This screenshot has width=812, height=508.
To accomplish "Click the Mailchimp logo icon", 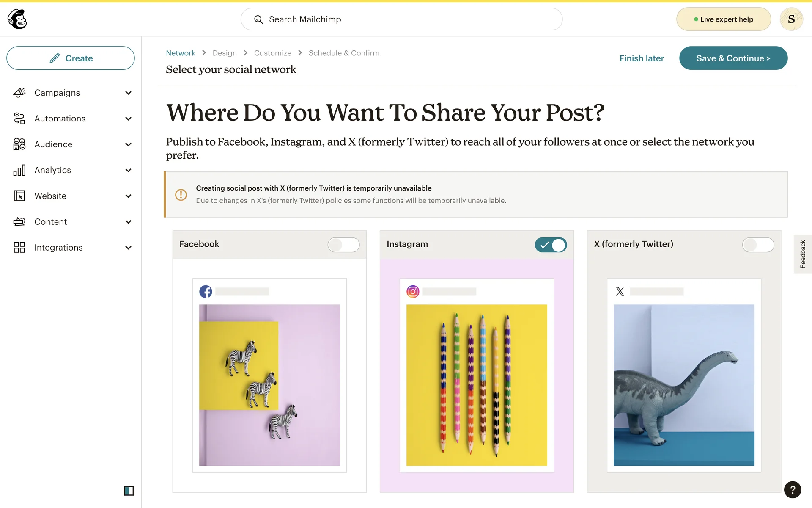I will (x=17, y=19).
